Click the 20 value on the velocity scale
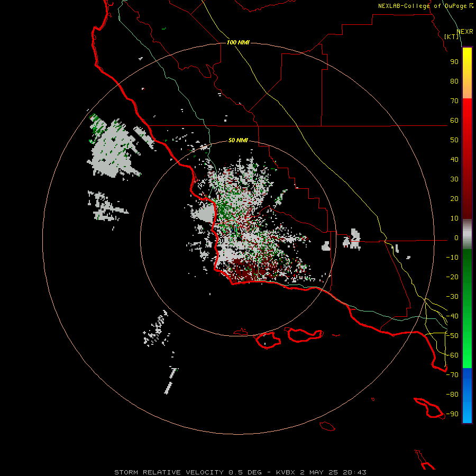The height and width of the screenshot is (476, 476). [x=454, y=198]
